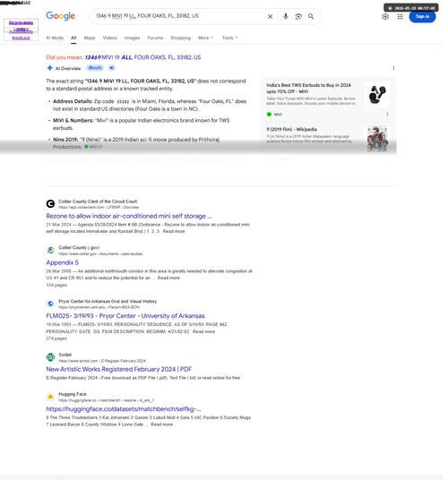Open the Shopping tab
This screenshot has width=448, height=480.
[x=180, y=38]
